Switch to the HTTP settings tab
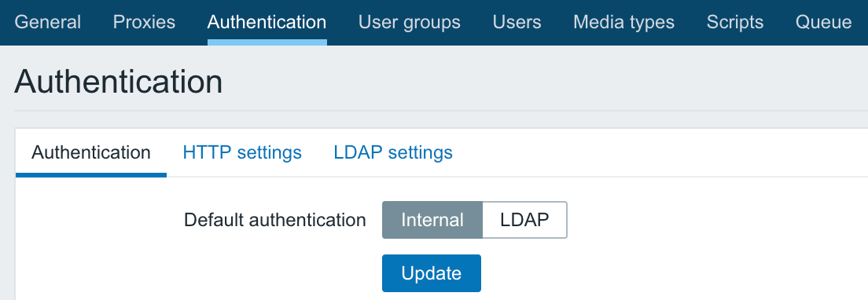This screenshot has width=868, height=300. (x=242, y=152)
